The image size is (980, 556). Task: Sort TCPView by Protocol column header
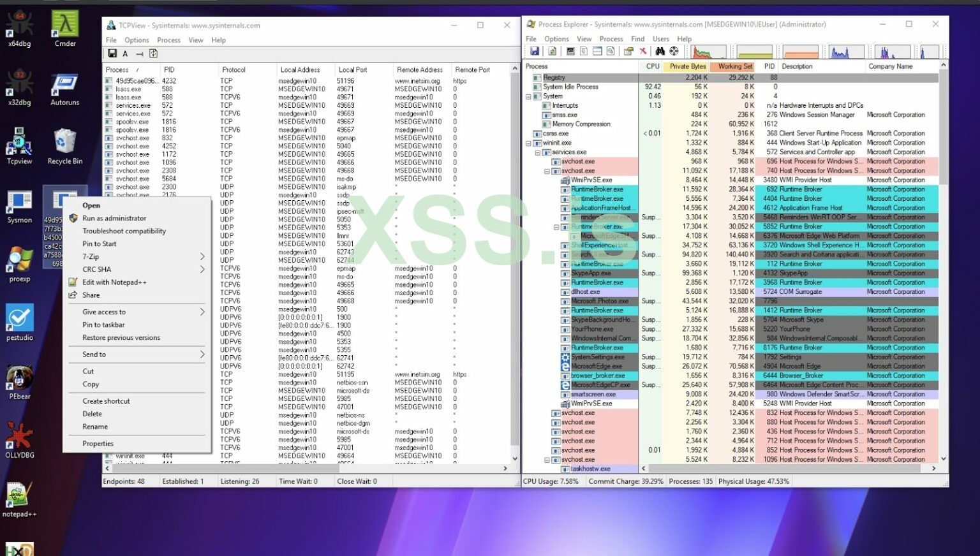(x=246, y=69)
